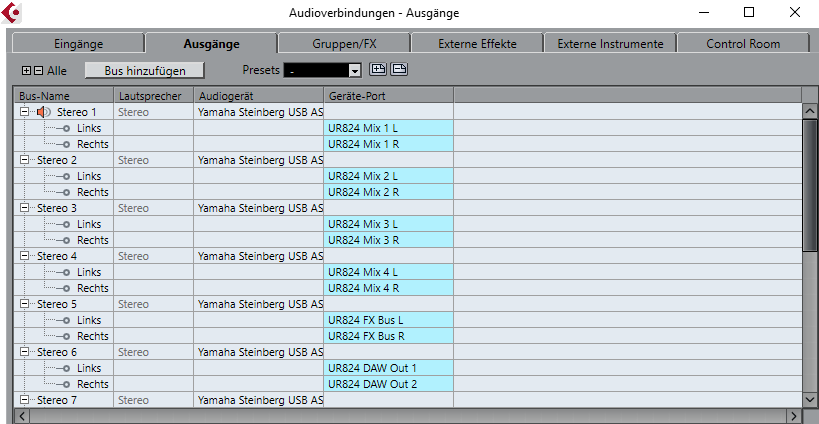Expand all buses with the plus icon

[x=27, y=70]
